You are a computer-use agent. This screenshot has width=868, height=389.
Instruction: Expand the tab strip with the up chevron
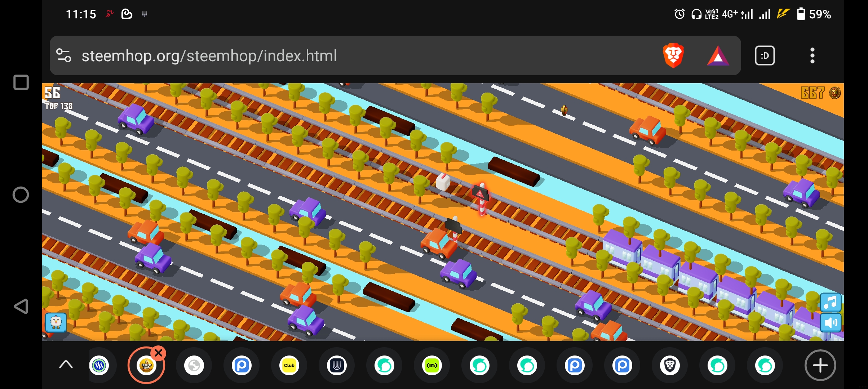pyautogui.click(x=66, y=365)
